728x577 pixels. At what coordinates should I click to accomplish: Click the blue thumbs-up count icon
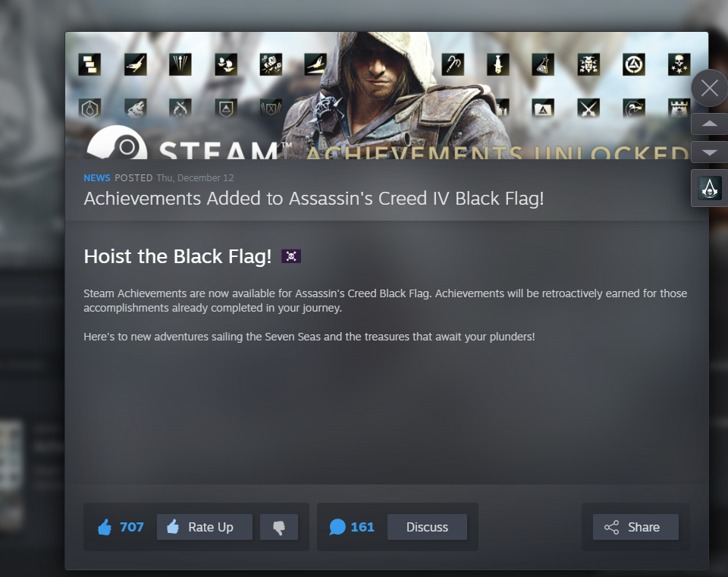(x=105, y=527)
